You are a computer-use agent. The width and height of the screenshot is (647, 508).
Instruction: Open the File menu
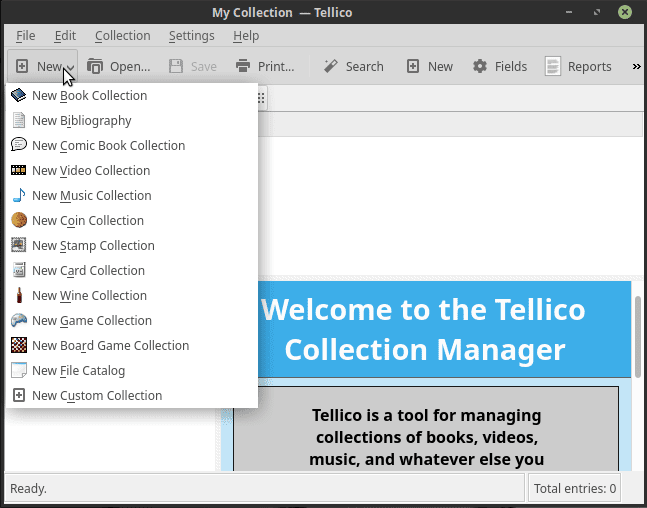pos(26,36)
